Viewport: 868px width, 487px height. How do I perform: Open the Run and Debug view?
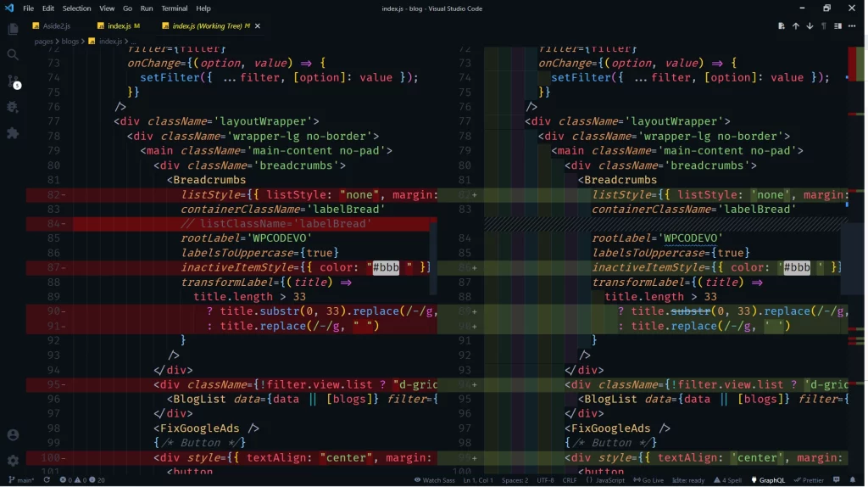click(x=13, y=108)
